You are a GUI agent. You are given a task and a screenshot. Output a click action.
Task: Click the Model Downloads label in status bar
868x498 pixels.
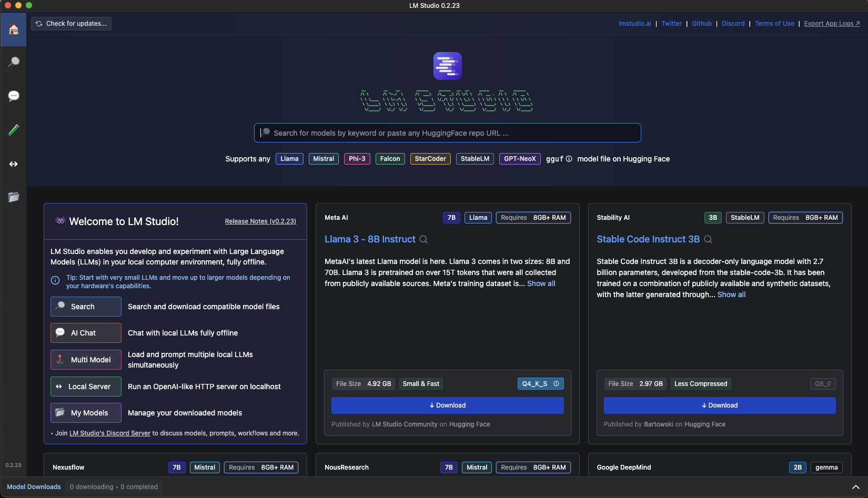[x=34, y=487]
